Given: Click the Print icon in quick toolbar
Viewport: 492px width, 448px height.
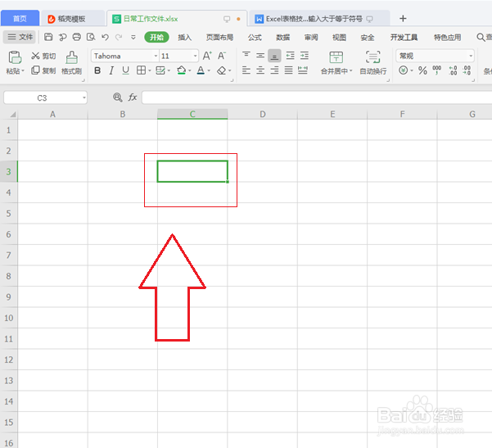Looking at the screenshot, I should [x=77, y=37].
